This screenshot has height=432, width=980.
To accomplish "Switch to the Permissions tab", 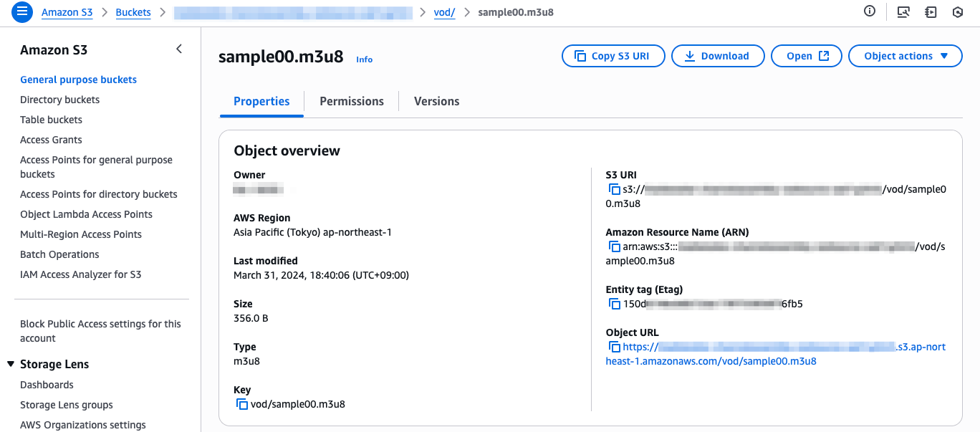I will (352, 101).
